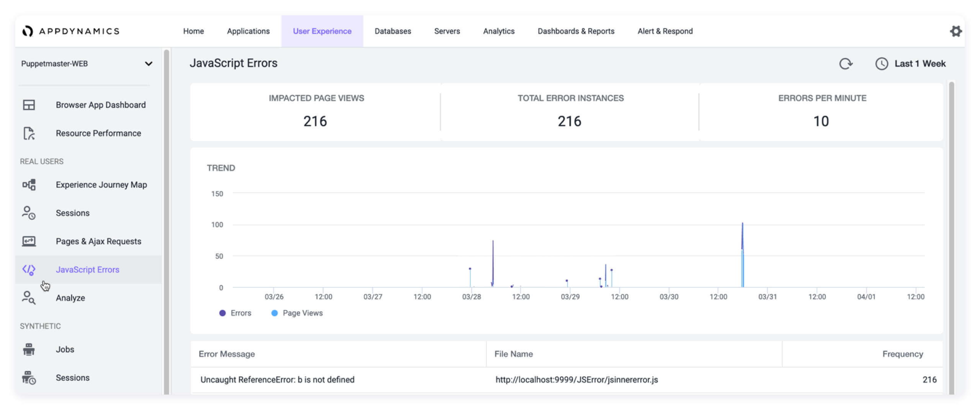
Task: Select the Uncaught ReferenceError row message
Action: (277, 379)
